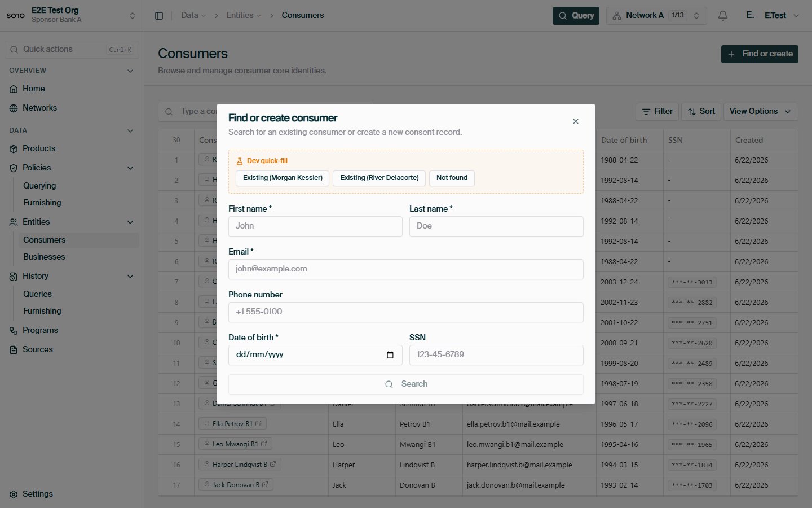
Task: Click the Date of birth field
Action: click(315, 355)
